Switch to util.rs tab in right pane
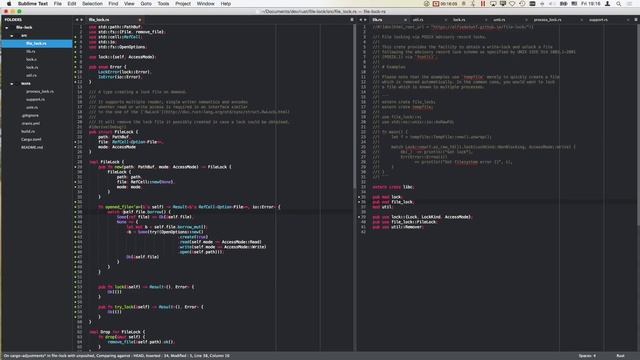Screen dimensions: 640x360 tap(418, 20)
